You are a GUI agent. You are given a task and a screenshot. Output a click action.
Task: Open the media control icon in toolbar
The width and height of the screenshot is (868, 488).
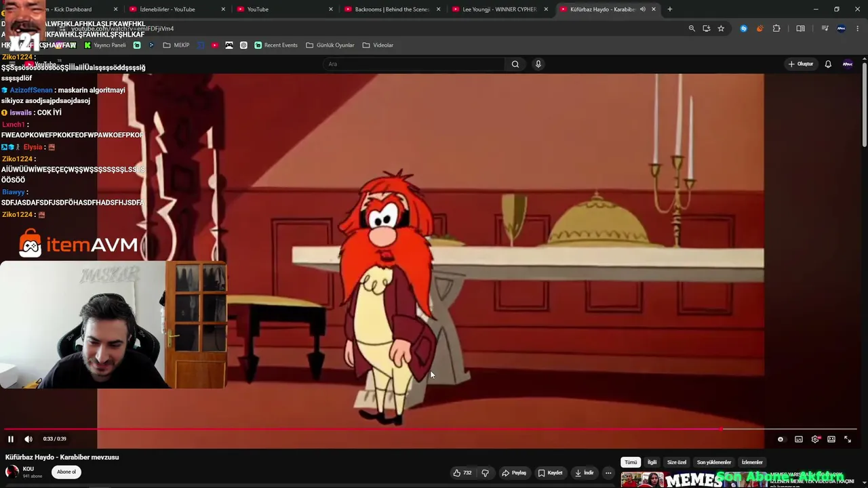[825, 28]
